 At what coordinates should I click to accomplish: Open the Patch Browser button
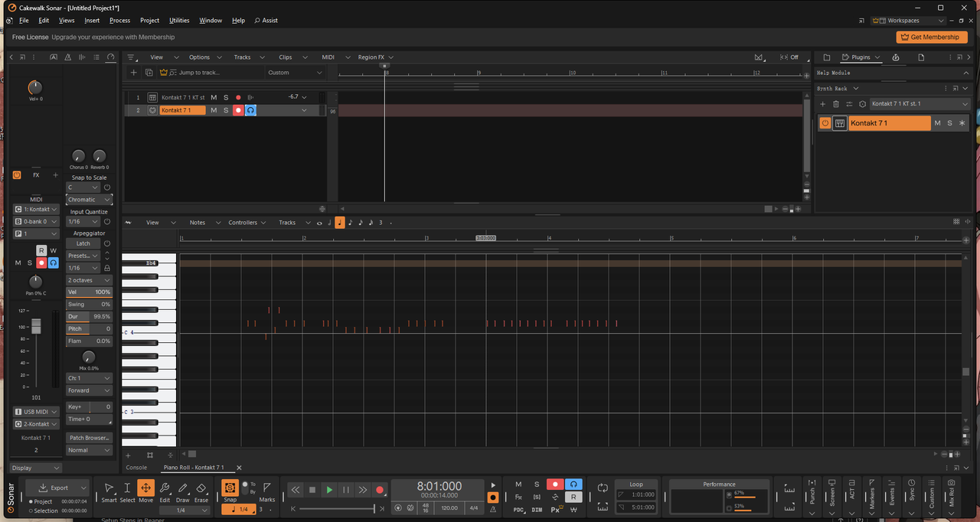point(89,438)
